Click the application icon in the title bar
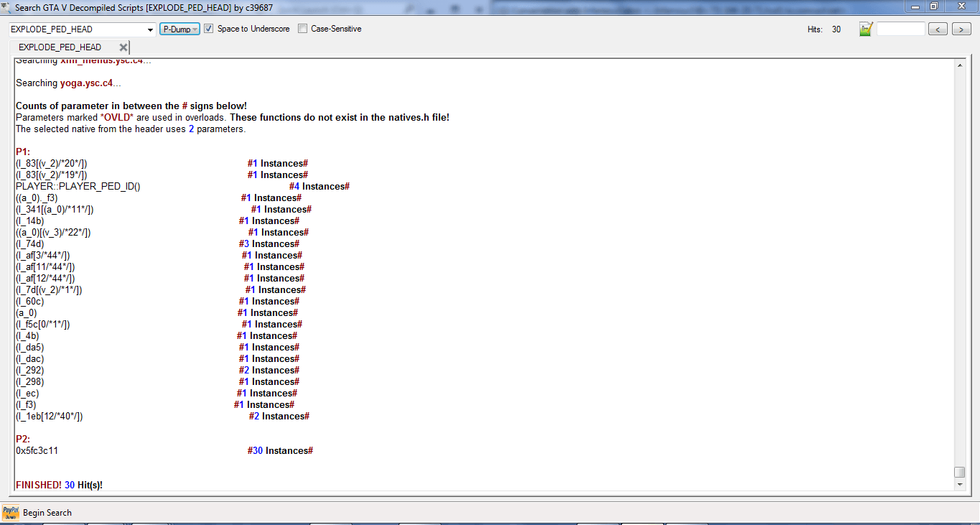 7,6
